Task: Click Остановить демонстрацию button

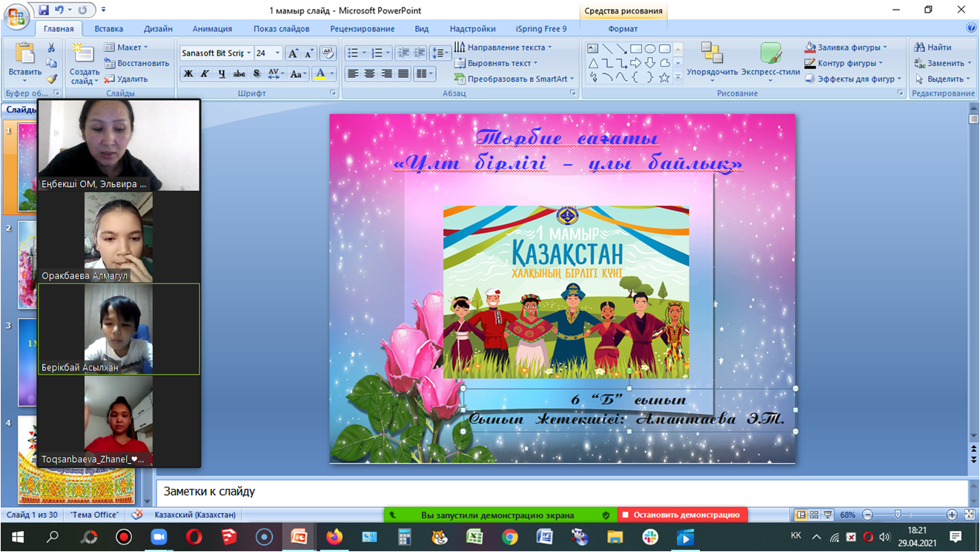Action: [x=682, y=515]
